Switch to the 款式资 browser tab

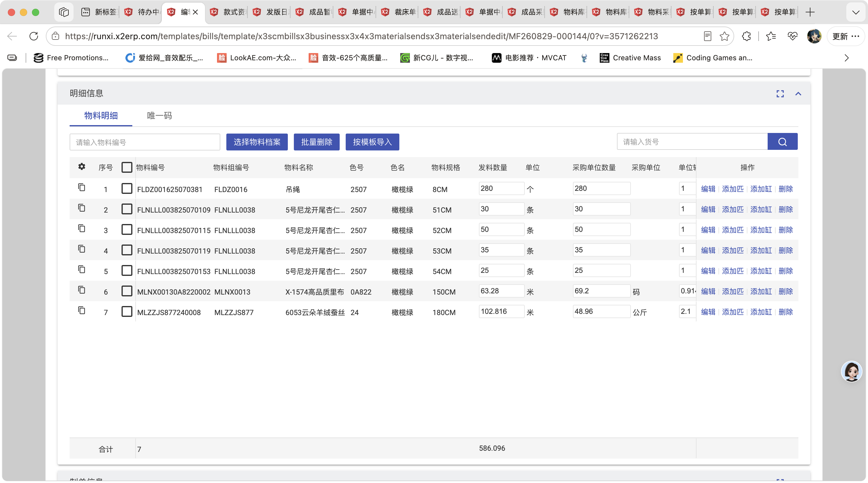tap(228, 12)
